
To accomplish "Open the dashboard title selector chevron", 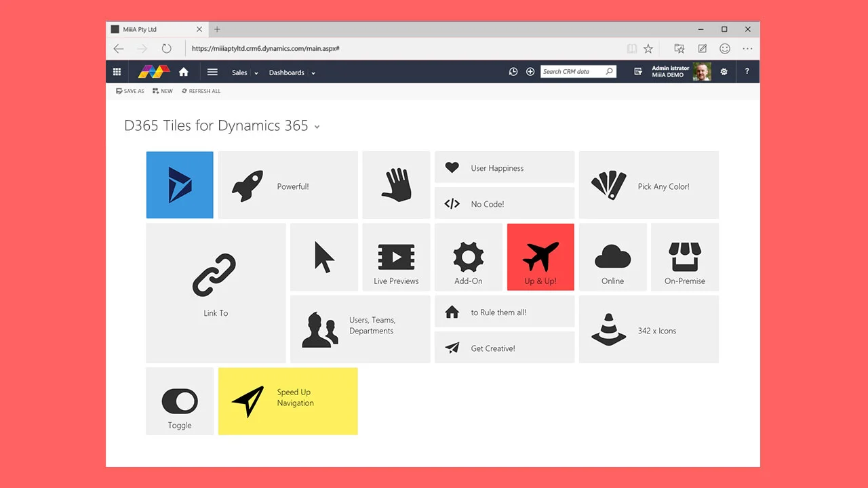I will pos(317,127).
